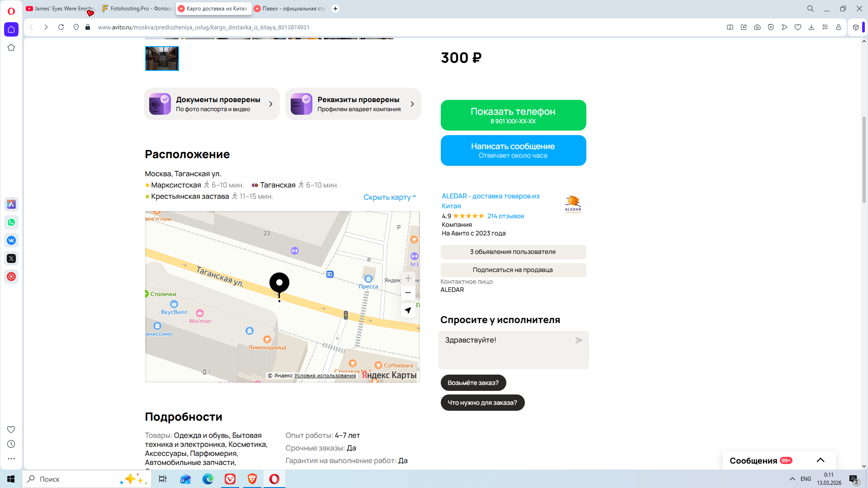Click the Здравствуйте! message input field

[x=506, y=349]
